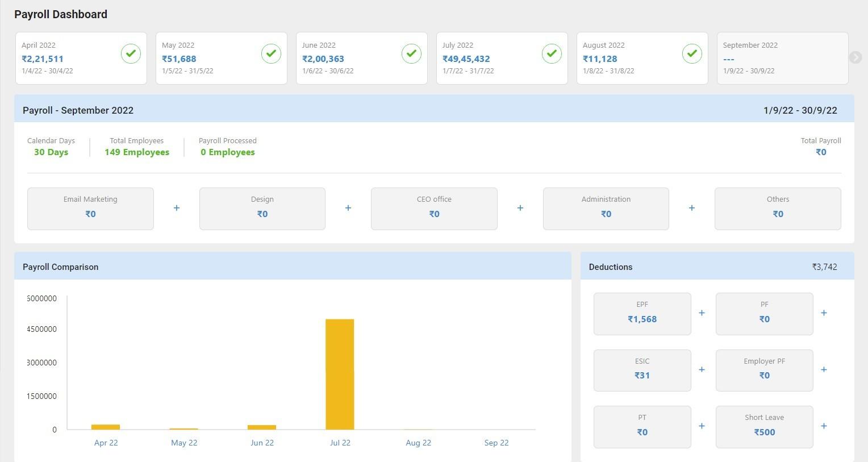Click the May 22 axis label

tap(184, 443)
